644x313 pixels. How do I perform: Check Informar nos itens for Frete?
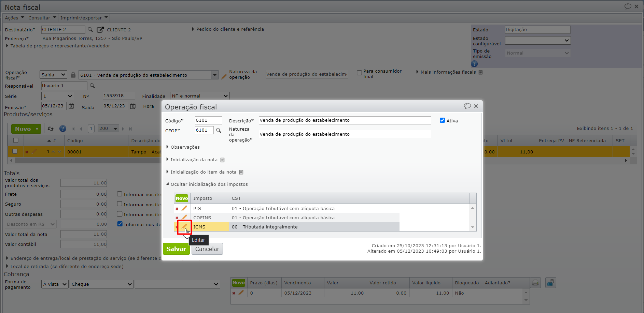(120, 194)
